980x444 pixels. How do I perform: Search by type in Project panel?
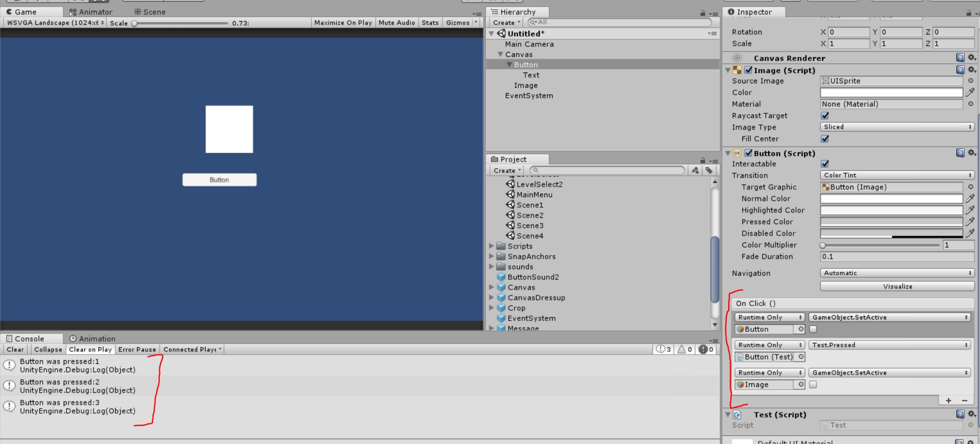click(x=695, y=170)
